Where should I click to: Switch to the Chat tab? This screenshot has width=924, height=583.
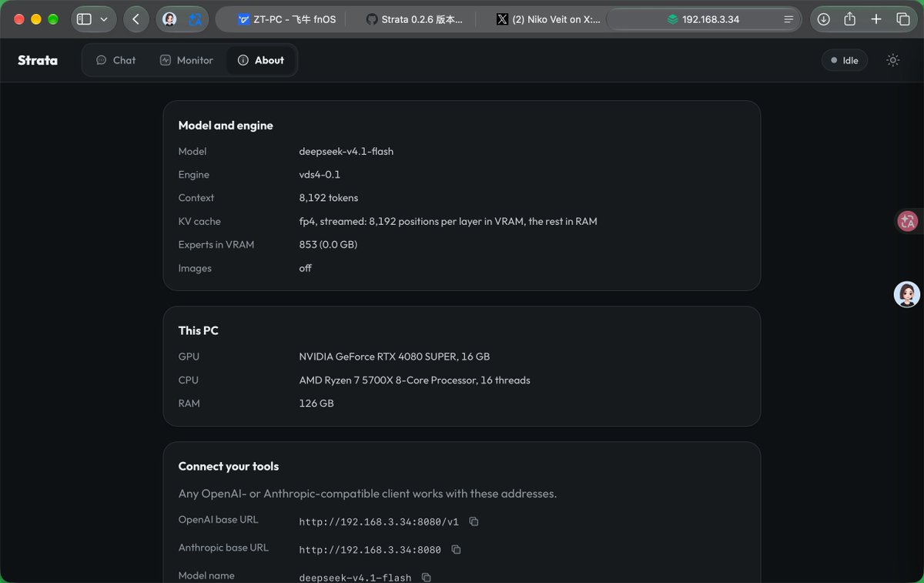click(x=115, y=60)
